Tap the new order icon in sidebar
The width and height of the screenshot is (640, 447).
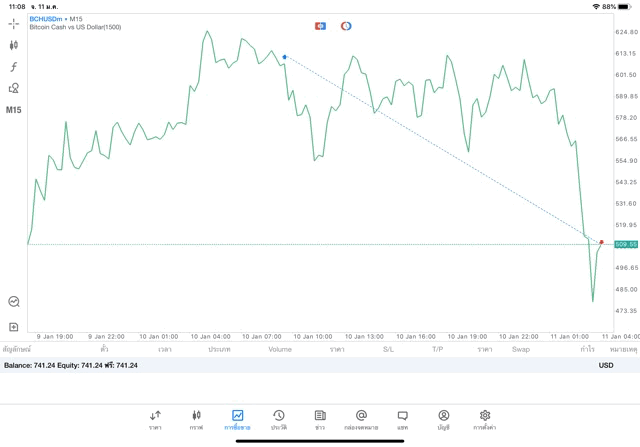click(x=14, y=327)
